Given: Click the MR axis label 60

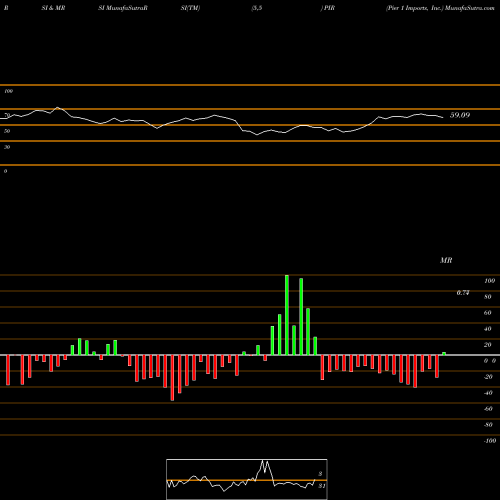Looking at the screenshot, I should 488,313.
